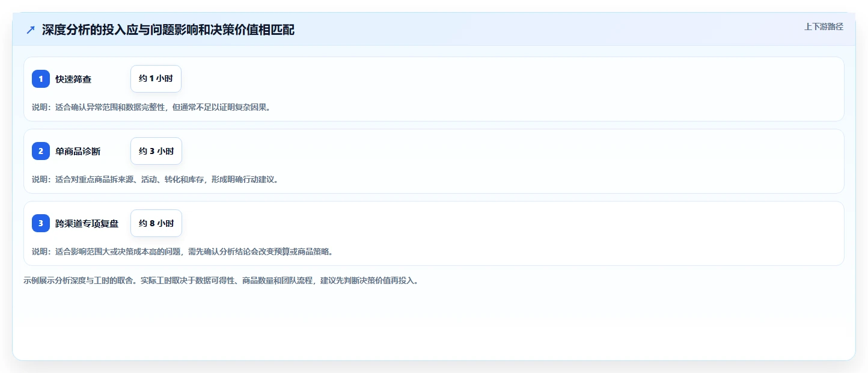Click the 跨渠道专项复盘 step title
868x373 pixels.
coord(87,223)
